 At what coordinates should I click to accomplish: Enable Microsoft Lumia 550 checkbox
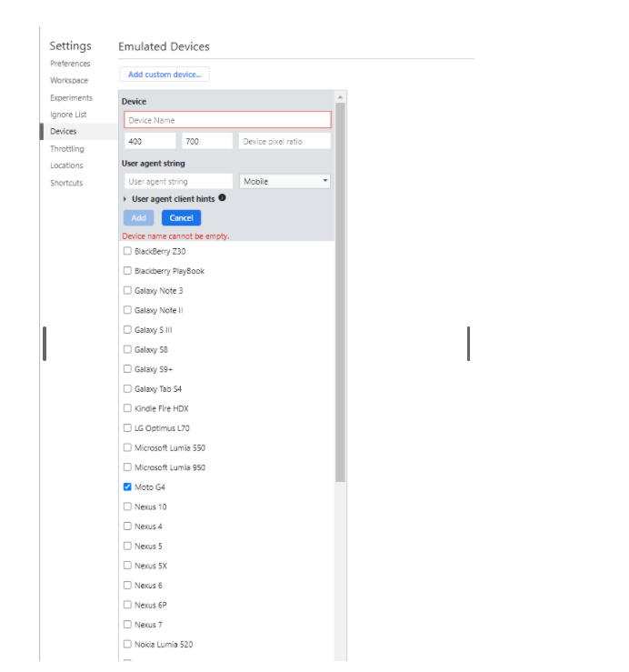click(x=127, y=447)
